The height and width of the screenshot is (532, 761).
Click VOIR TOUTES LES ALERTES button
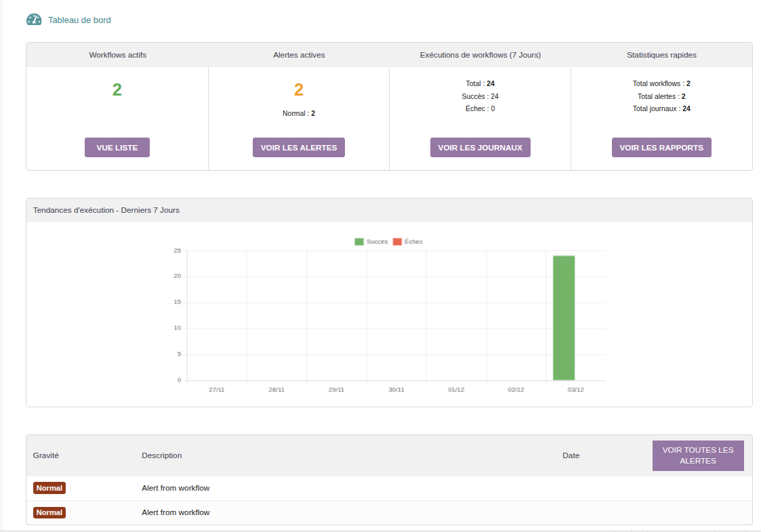click(x=698, y=455)
